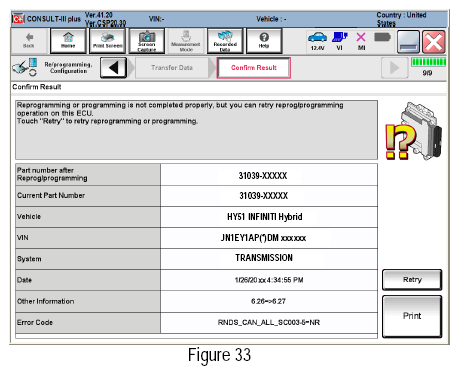
Task: Select the Current Part Number value
Action: 269,196
